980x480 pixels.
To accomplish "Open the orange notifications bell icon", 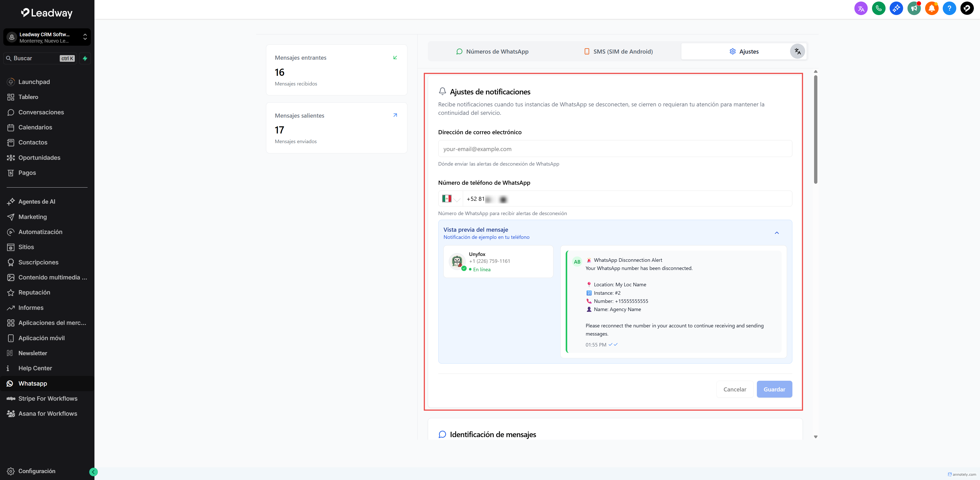I will [x=932, y=8].
